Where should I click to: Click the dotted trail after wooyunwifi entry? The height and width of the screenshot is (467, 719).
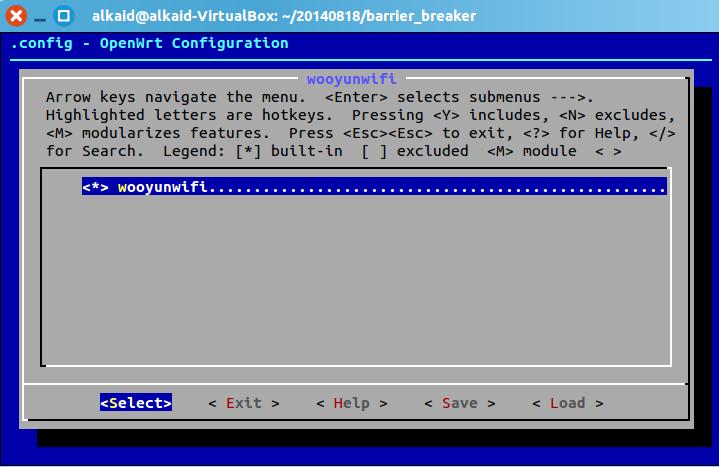click(437, 188)
